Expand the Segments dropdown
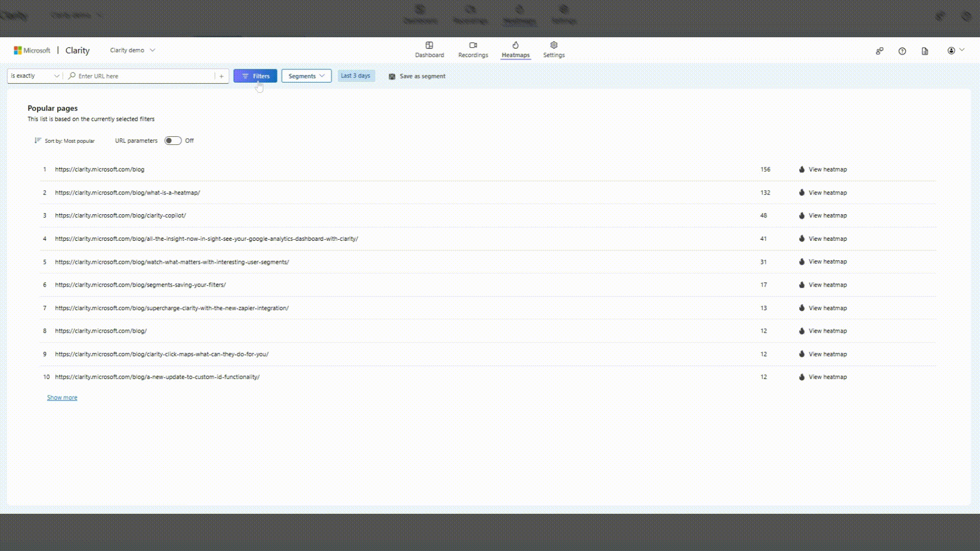This screenshot has width=980, height=551. 306,76
